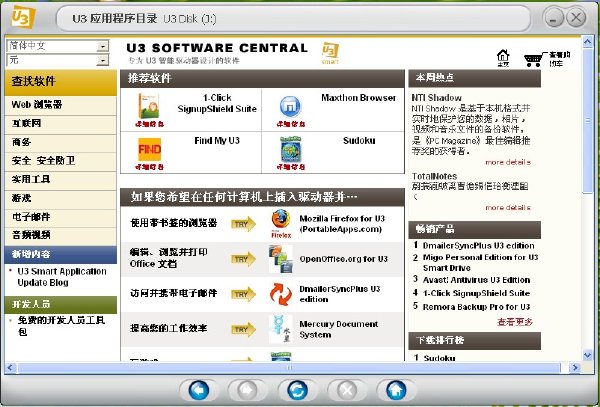This screenshot has width=600, height=407.
Task: Open the home icon in page header
Action: point(503,59)
